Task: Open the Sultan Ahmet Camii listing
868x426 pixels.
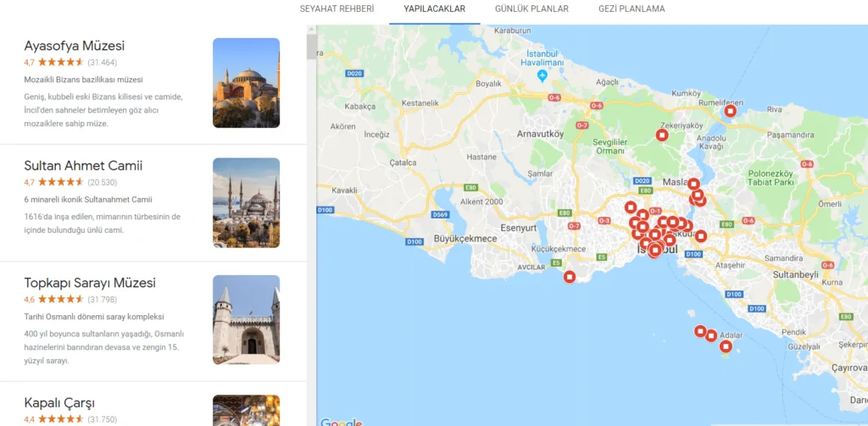Action: tap(83, 165)
